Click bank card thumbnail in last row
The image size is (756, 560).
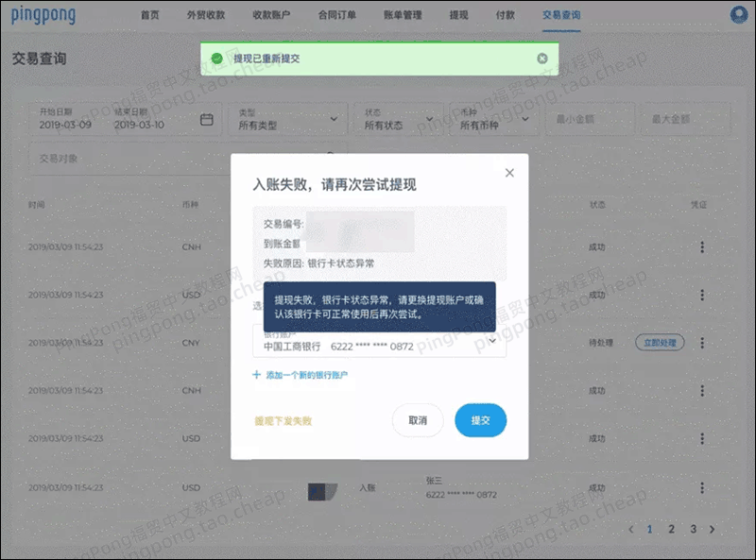[322, 492]
